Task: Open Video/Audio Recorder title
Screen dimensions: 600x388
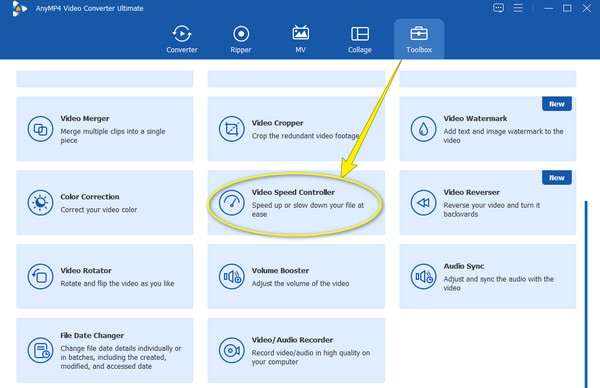Action: (x=292, y=340)
